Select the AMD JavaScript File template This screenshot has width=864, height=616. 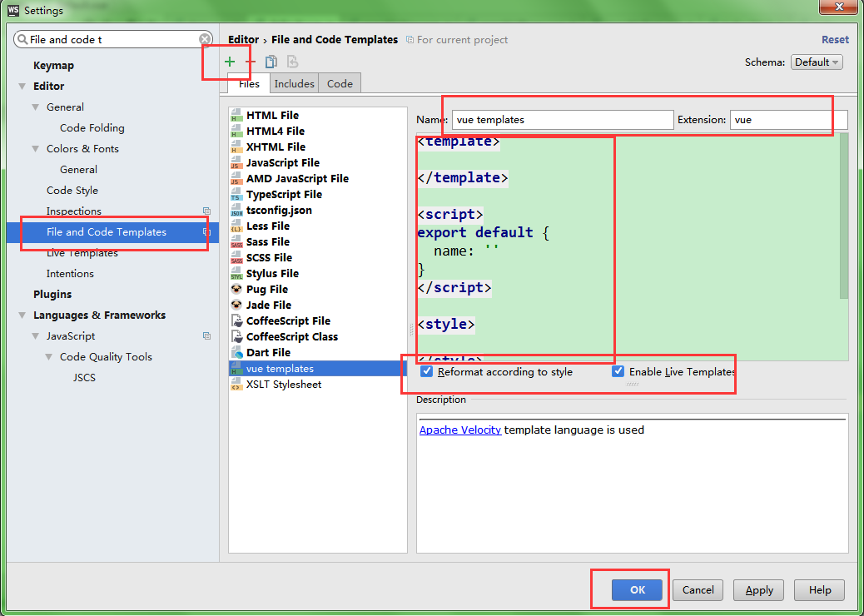click(318, 178)
